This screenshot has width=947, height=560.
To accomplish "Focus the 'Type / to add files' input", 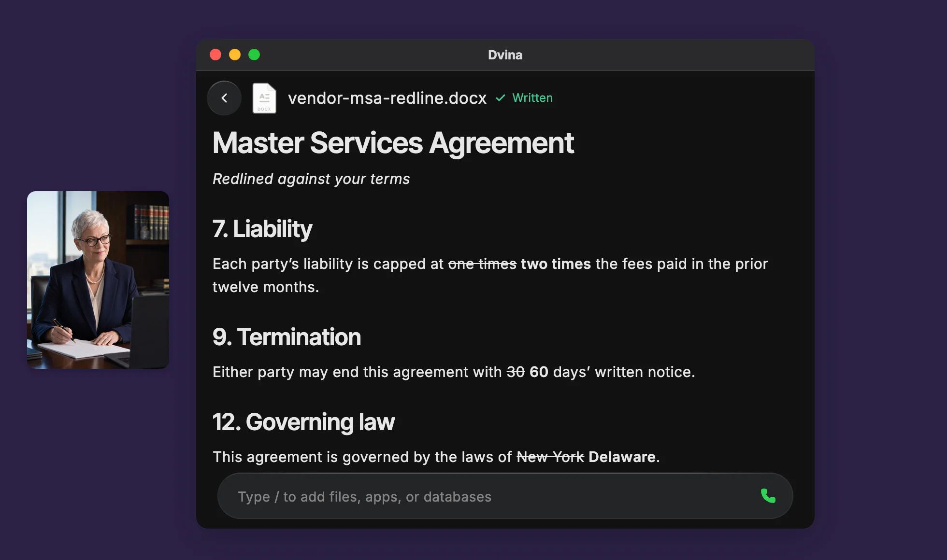I will point(505,496).
